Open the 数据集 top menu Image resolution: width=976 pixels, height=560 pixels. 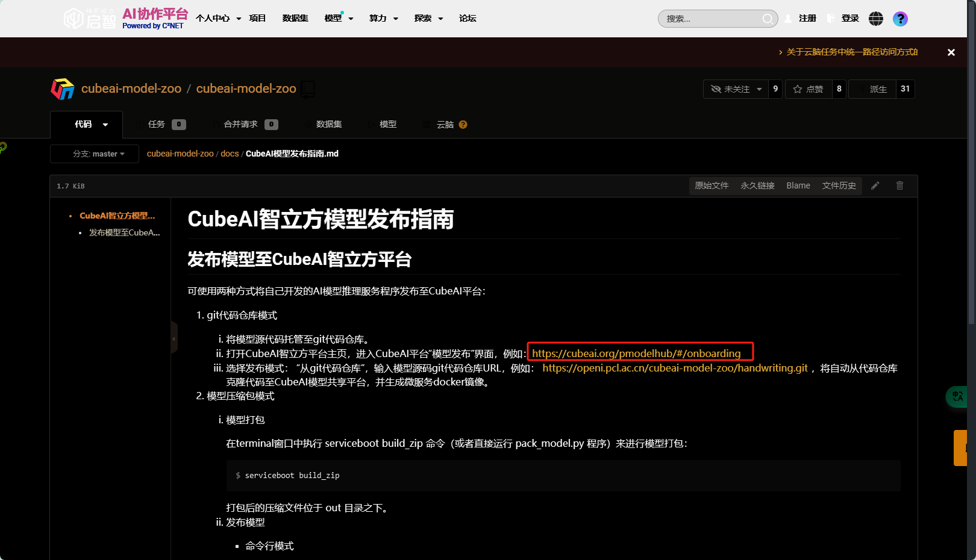click(295, 19)
